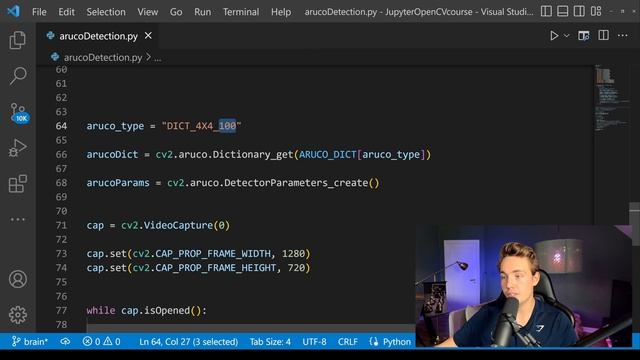Change indentation via Tab Size: 4
640x360 pixels.
click(x=270, y=342)
